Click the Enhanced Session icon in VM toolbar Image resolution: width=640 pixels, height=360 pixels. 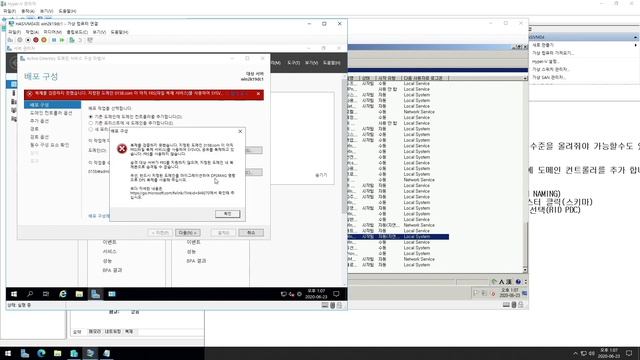(x=90, y=40)
